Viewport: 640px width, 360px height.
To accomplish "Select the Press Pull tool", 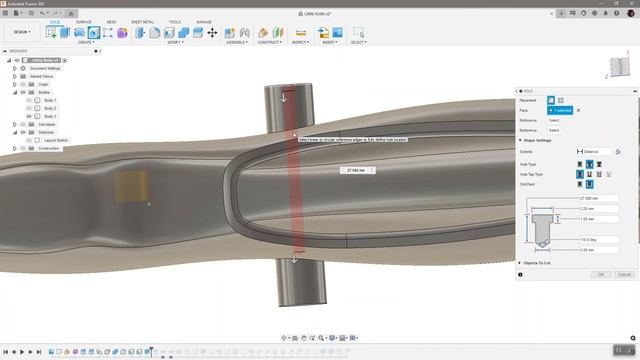I will (x=140, y=32).
